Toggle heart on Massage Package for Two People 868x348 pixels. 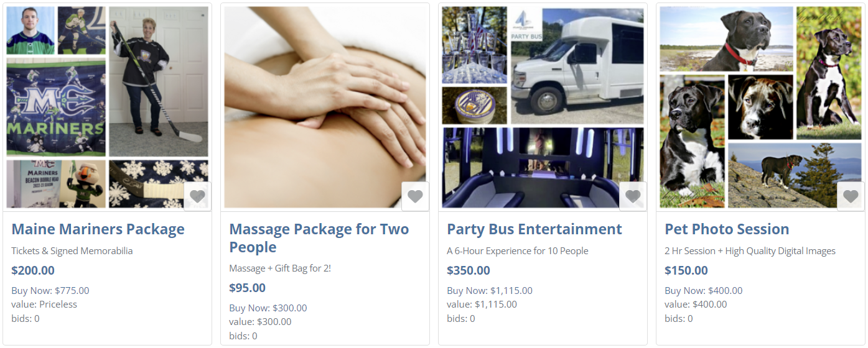(x=415, y=196)
